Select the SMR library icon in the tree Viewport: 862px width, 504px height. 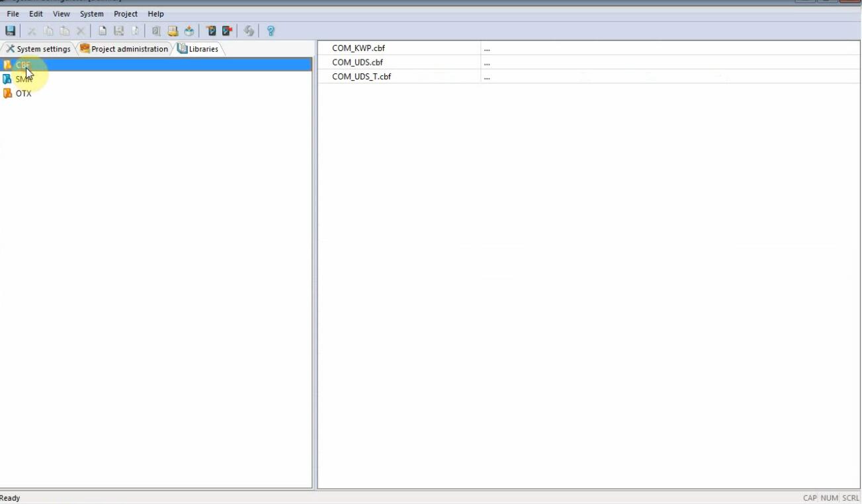pyautogui.click(x=7, y=79)
